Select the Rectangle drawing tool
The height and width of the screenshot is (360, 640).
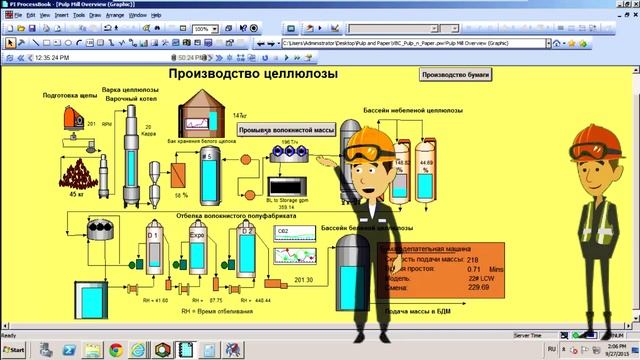47,43
